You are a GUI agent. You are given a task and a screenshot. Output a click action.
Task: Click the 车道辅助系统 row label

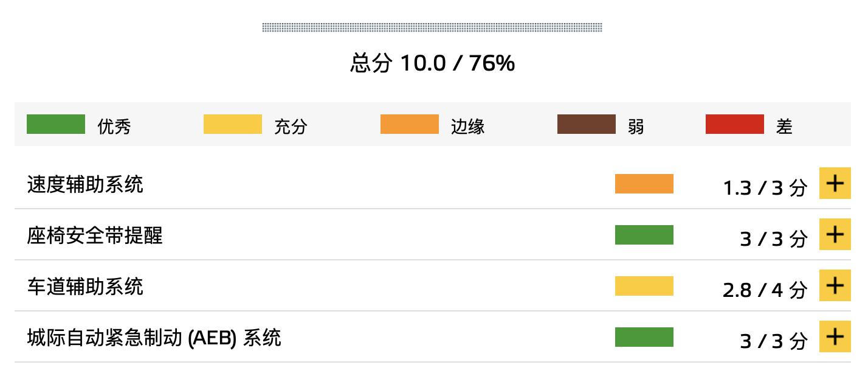(x=85, y=286)
